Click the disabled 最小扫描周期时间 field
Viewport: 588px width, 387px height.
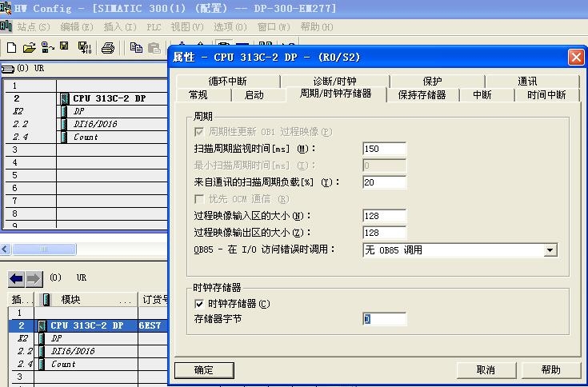[x=384, y=166]
